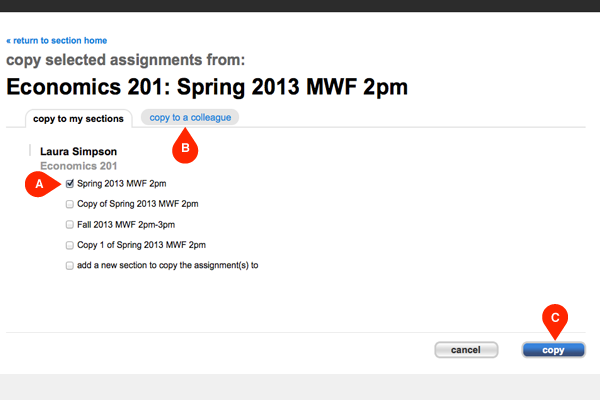Click the 'Fall 2013 MWF 2pm-3pm' label text
This screenshot has width=600, height=400.
point(127,225)
